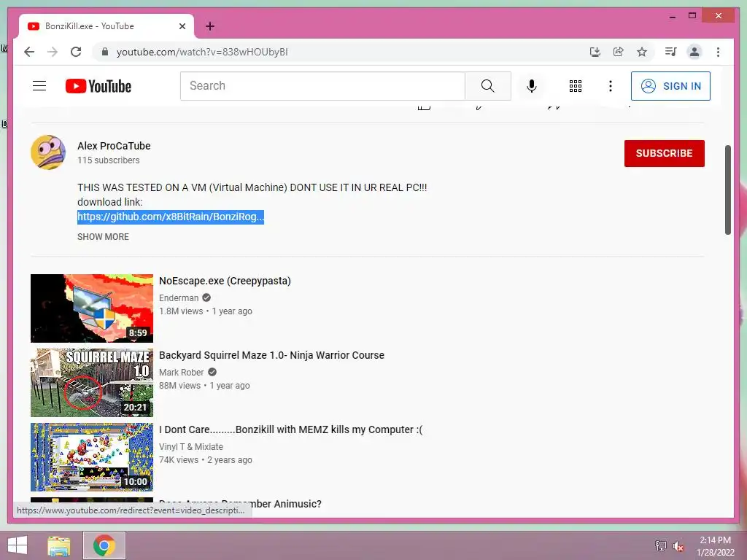Screen dimensions: 747x560
Task: Click muted volume tray icon
Action: pyautogui.click(x=678, y=545)
